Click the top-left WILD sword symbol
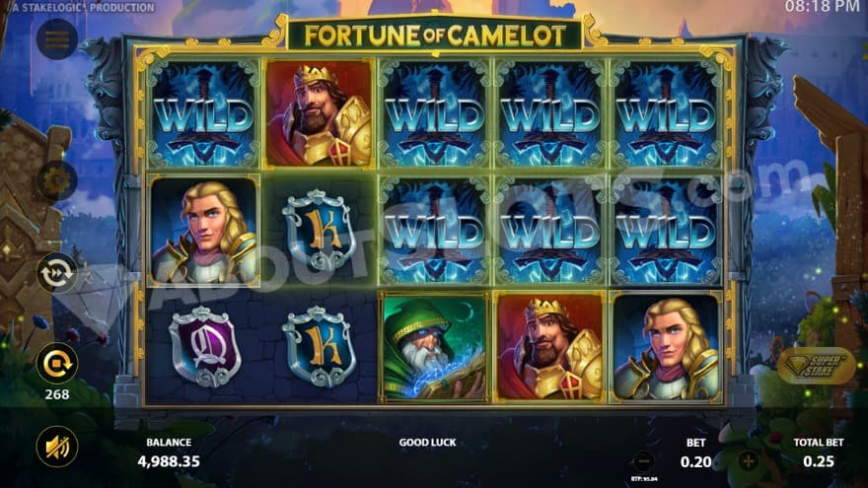The height and width of the screenshot is (488, 868). [203, 114]
